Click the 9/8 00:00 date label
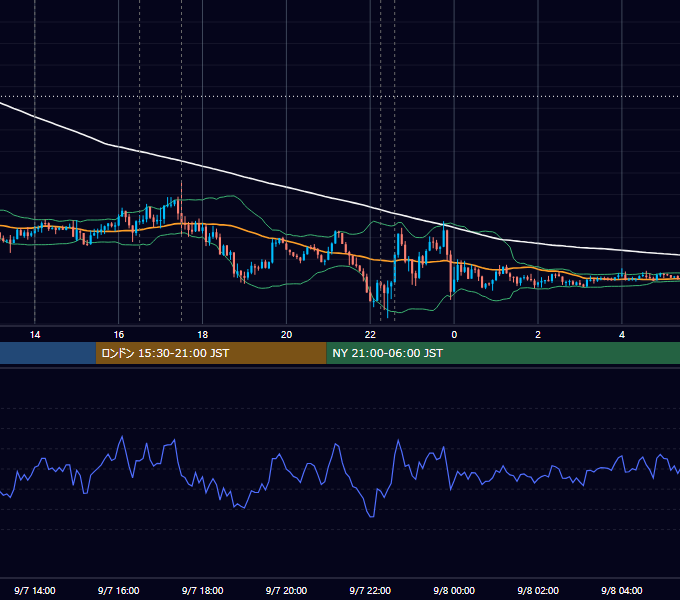 coord(454,590)
